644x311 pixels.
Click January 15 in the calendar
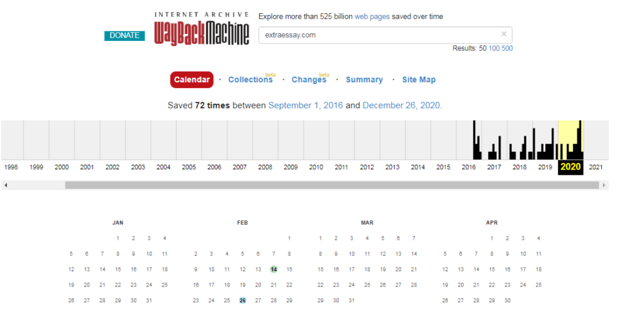click(x=118, y=270)
